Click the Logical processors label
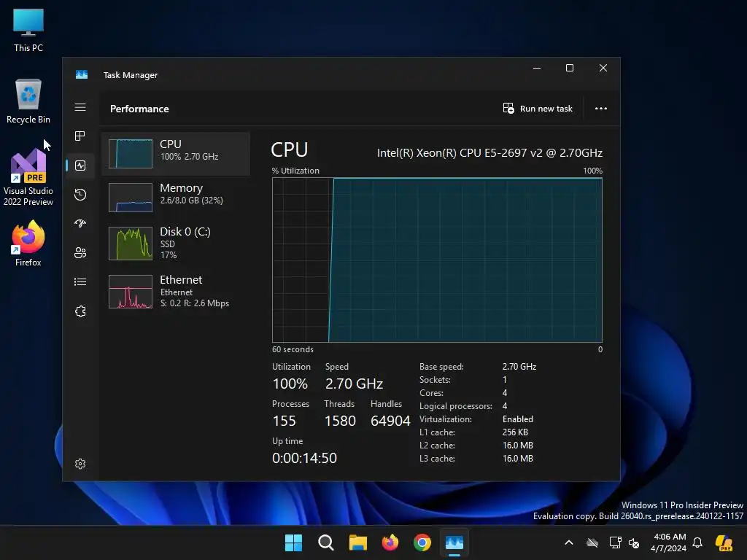 point(455,406)
